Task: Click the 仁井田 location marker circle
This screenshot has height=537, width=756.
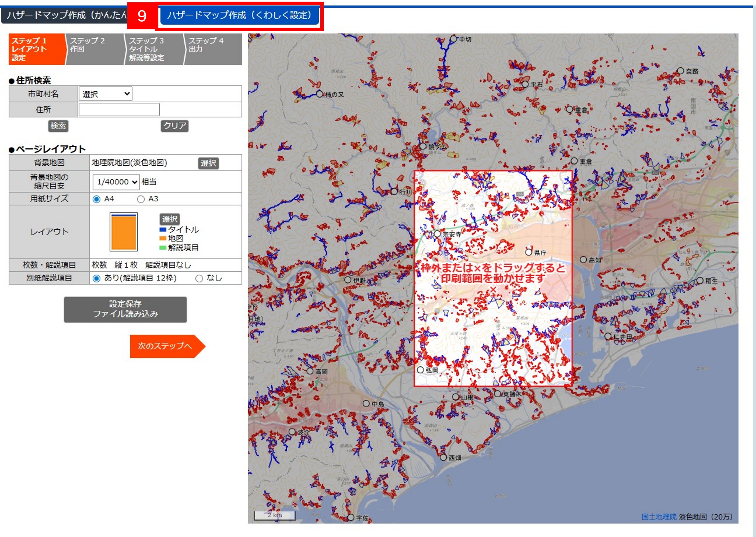Action: tap(608, 336)
